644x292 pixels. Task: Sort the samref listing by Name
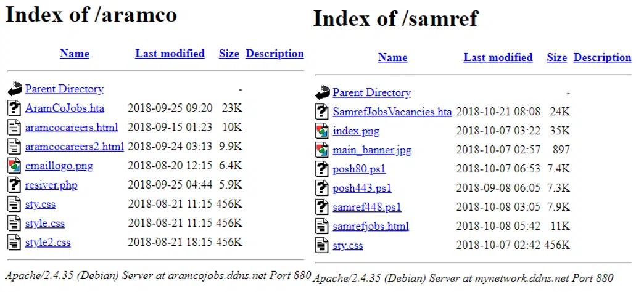coord(393,57)
